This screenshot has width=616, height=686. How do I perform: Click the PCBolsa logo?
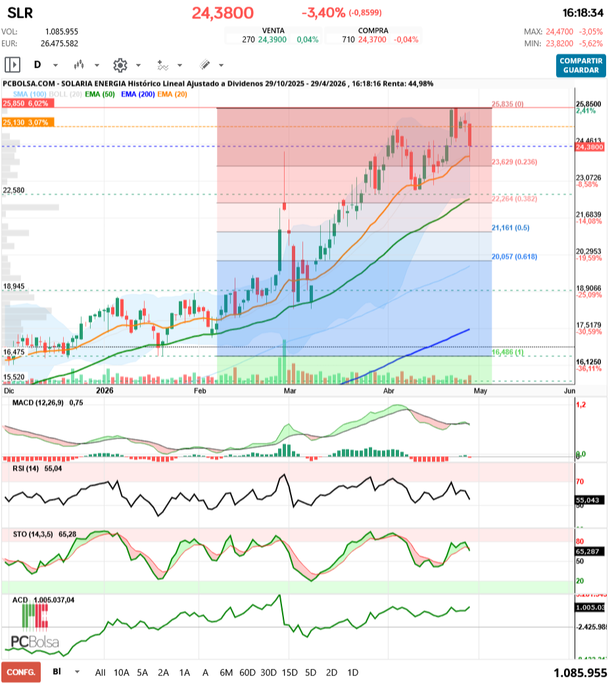click(x=35, y=642)
